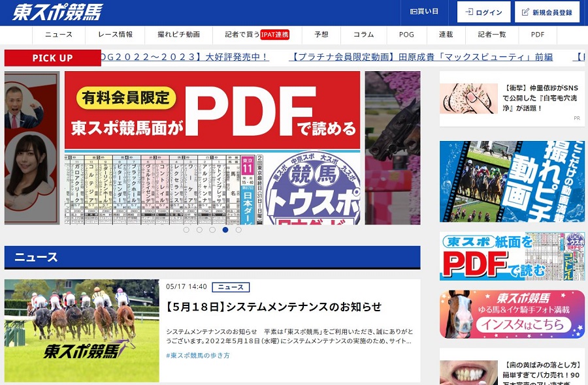This screenshot has width=588, height=385.
Task: Select the fourth active carousel dot
Action: click(225, 230)
